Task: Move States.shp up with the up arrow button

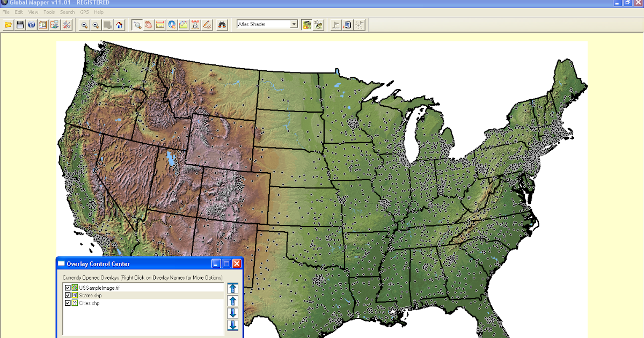Action: click(232, 300)
